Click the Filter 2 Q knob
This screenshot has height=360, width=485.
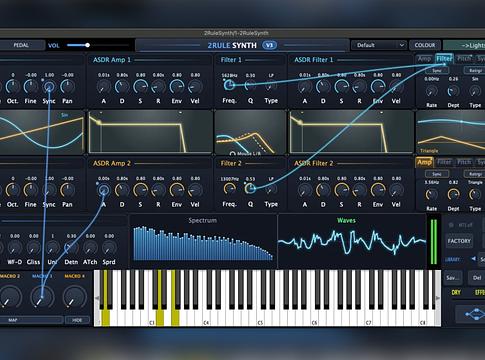point(250,189)
